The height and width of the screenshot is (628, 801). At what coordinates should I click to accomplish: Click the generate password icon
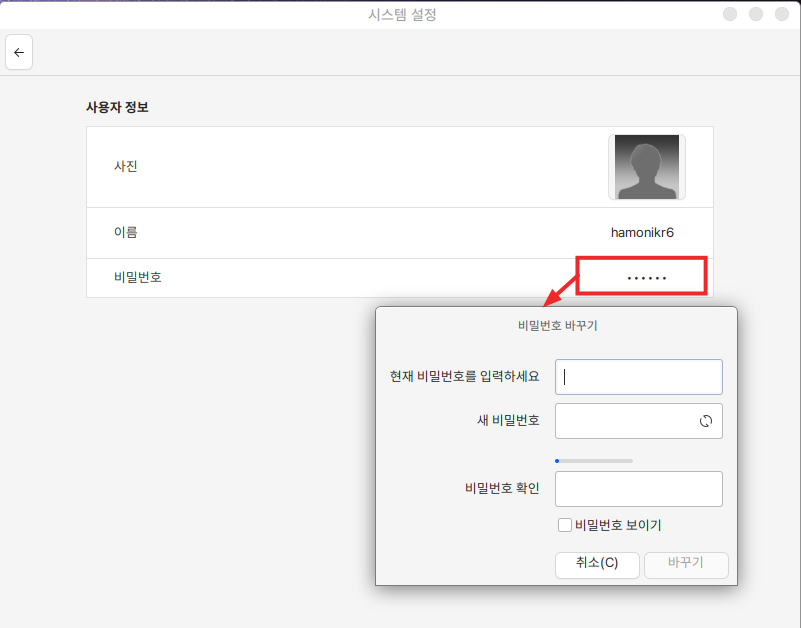coord(705,422)
